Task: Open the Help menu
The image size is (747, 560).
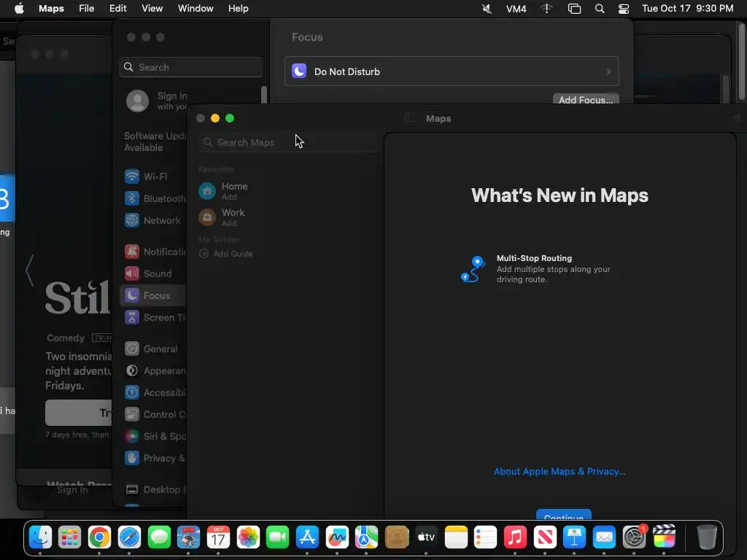Action: 239,9
